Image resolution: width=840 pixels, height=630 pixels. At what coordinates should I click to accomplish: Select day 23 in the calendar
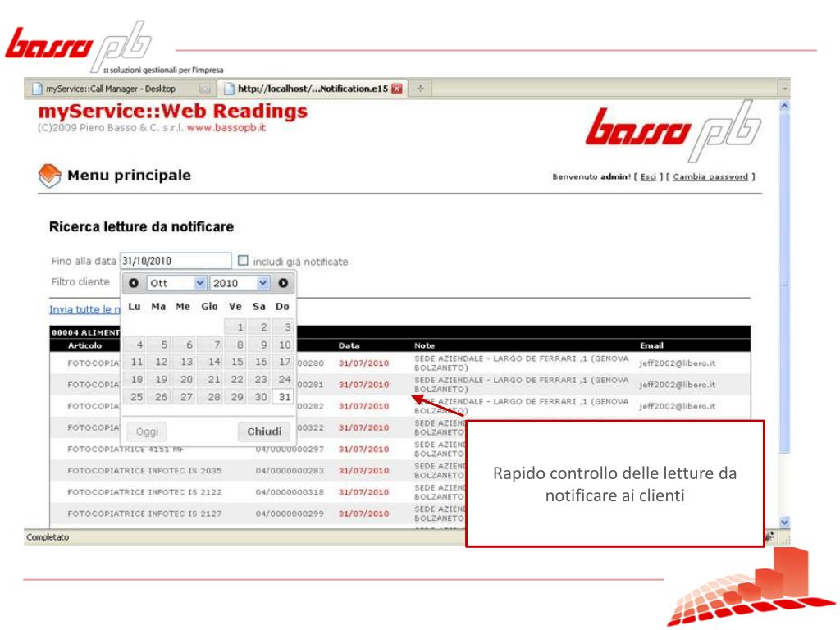pos(259,379)
